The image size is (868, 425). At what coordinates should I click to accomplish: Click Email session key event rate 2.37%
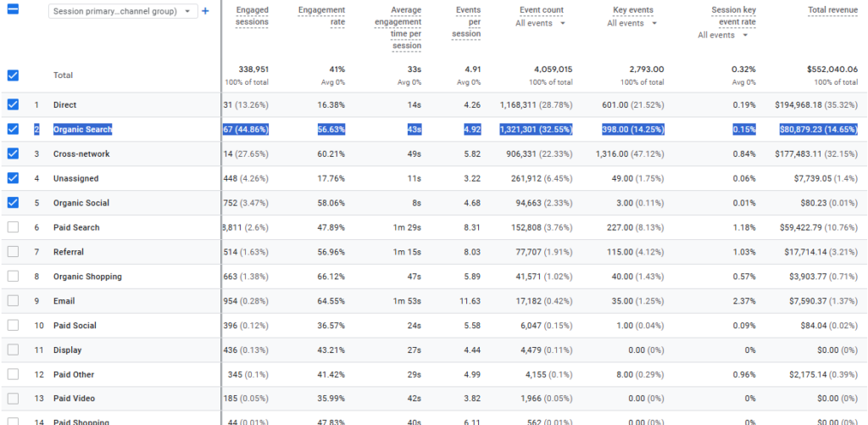744,301
